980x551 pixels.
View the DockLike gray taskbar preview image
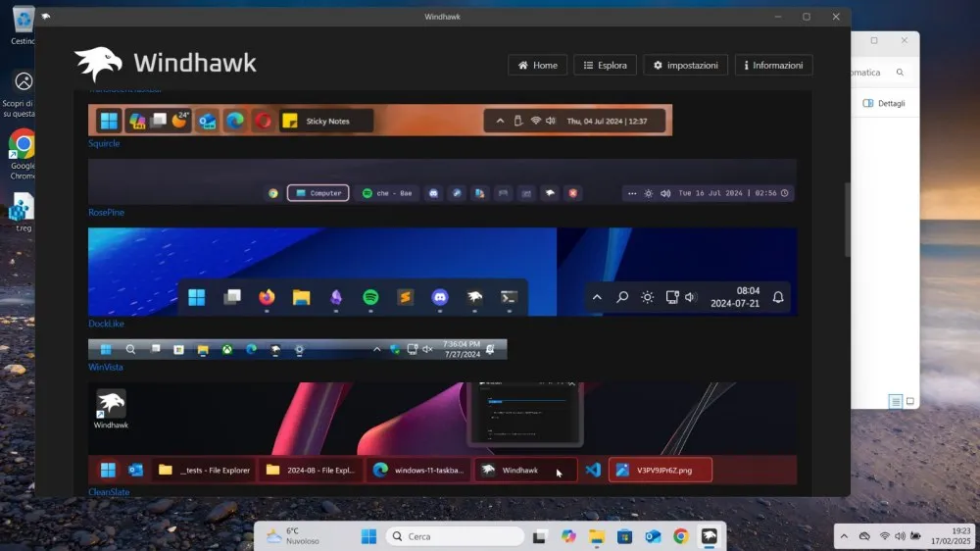pyautogui.click(x=298, y=349)
